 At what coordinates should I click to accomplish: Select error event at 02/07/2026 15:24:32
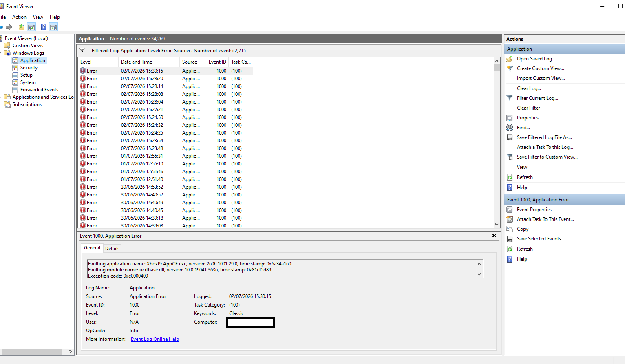[x=166, y=125]
